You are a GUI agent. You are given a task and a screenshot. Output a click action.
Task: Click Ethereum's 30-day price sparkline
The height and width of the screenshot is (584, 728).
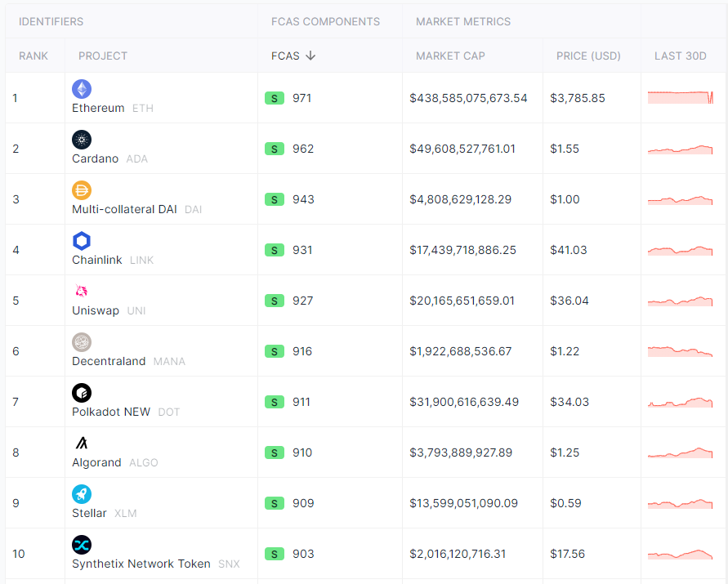[x=680, y=97]
